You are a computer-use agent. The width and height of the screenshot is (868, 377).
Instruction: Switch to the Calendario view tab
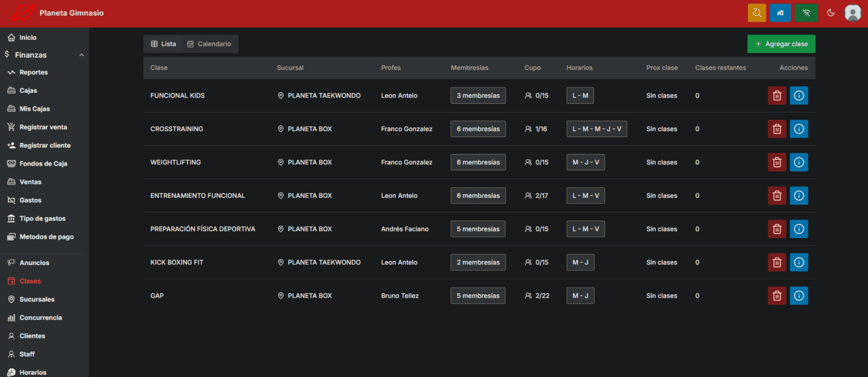pos(209,44)
